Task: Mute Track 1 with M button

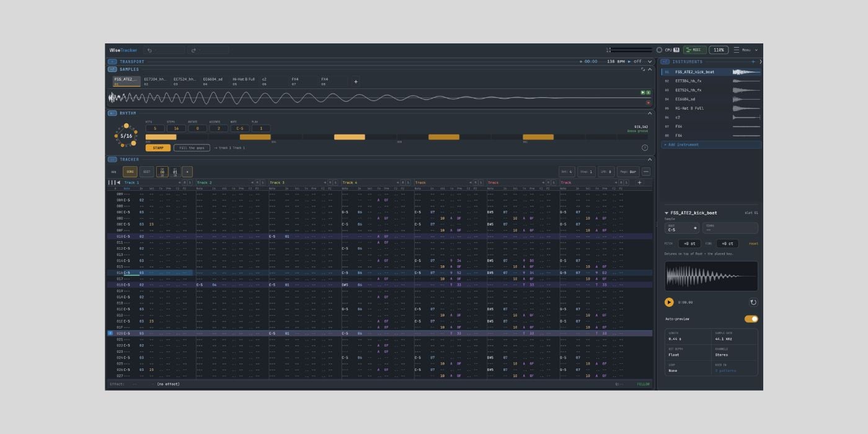Action: tap(185, 183)
